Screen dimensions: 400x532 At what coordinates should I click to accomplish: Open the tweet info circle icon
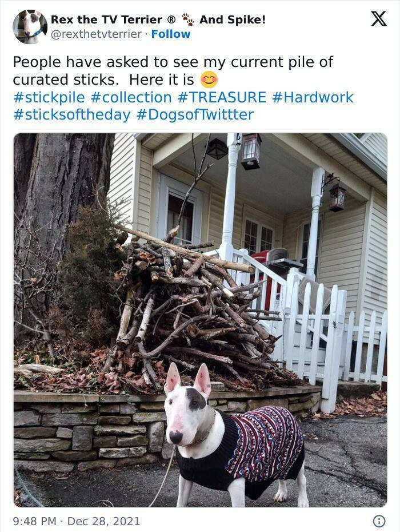379,521
